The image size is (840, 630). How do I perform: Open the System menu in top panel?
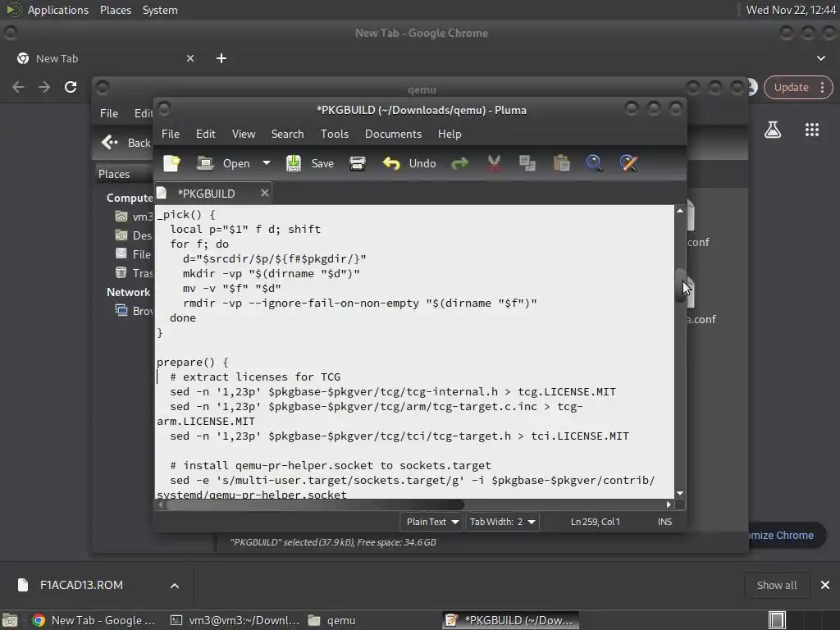160,10
